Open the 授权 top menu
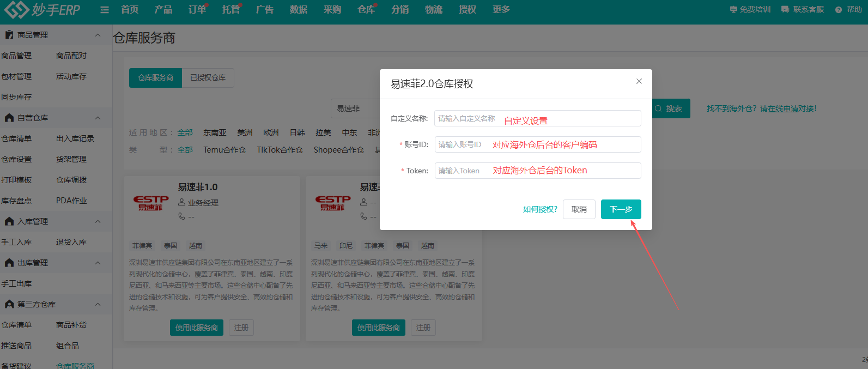This screenshot has height=369, width=868. (x=468, y=10)
